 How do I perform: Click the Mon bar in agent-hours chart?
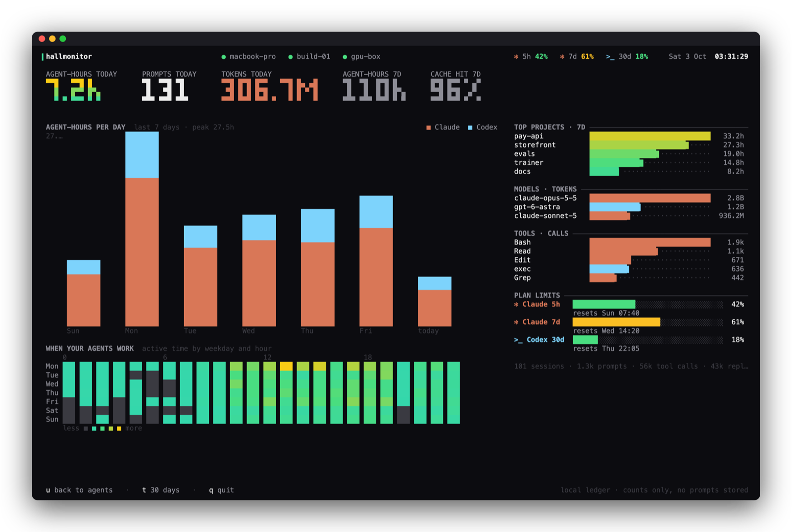(x=142, y=229)
